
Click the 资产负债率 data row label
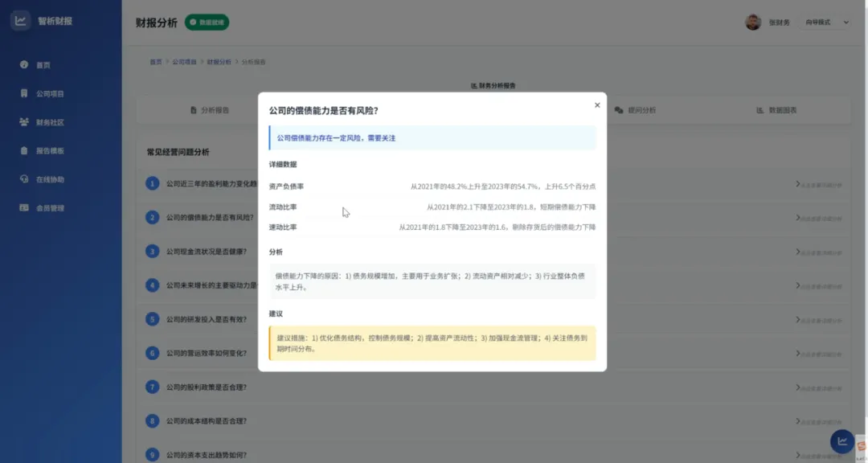click(286, 186)
